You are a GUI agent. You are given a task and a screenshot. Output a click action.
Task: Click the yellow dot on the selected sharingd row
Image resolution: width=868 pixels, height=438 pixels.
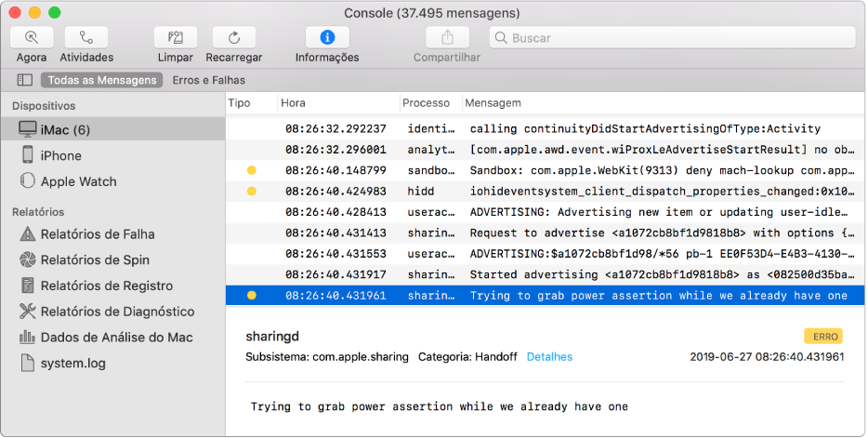[x=251, y=296]
